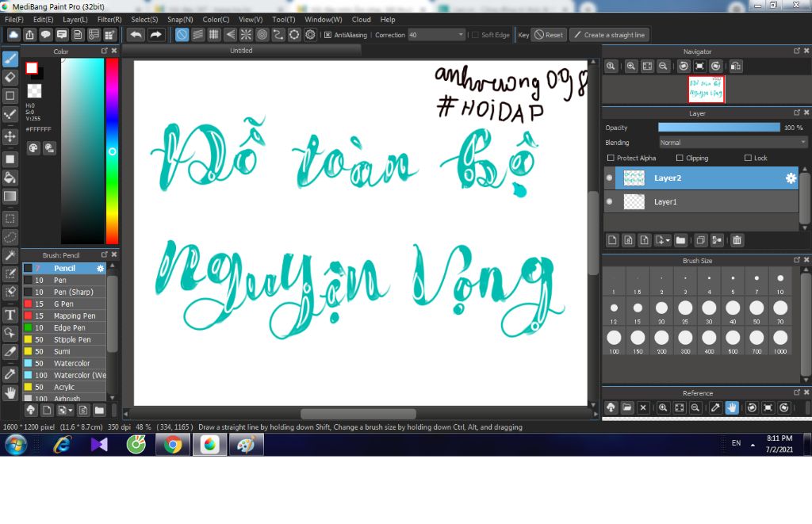
Task: Open snap settings gear icon
Action: 310,35
